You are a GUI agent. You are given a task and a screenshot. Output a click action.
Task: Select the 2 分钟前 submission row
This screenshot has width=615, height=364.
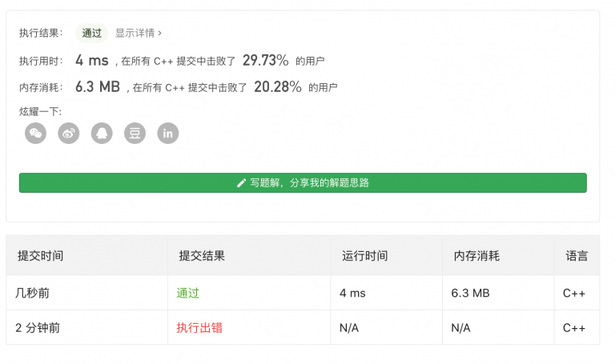[303, 327]
